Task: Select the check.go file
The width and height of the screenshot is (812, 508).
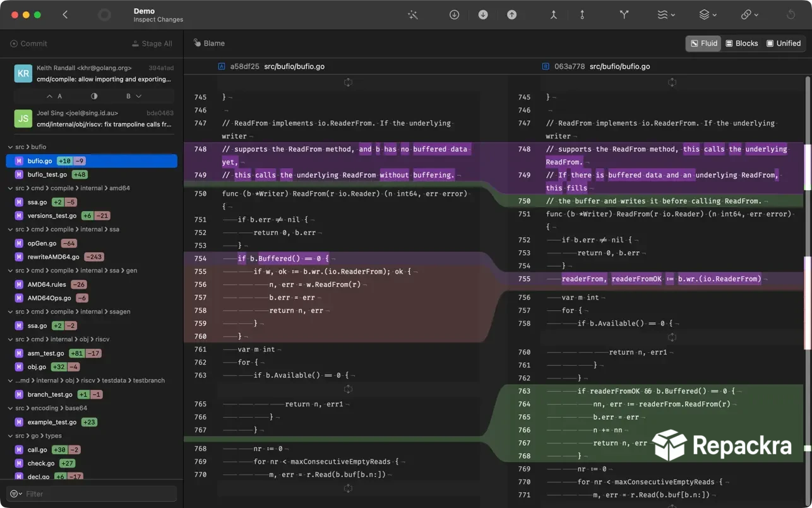Action: (x=92, y=463)
